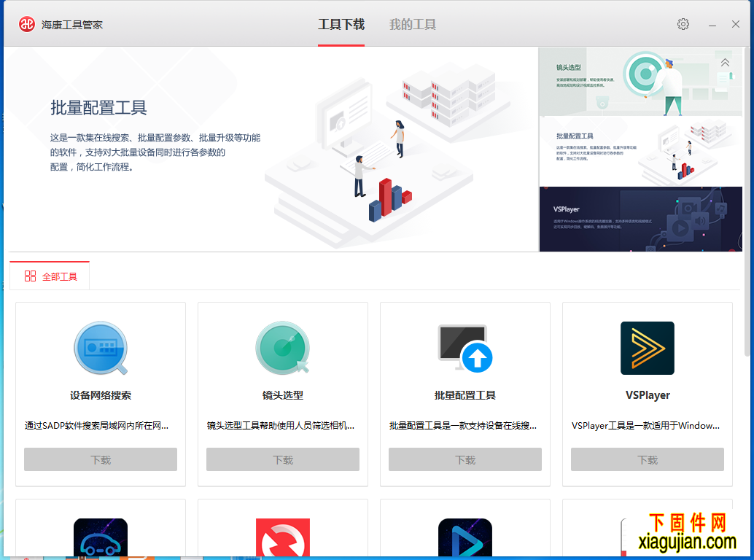The width and height of the screenshot is (754, 560).
Task: Click the blue play-triangle tool icon
Action: point(465,538)
